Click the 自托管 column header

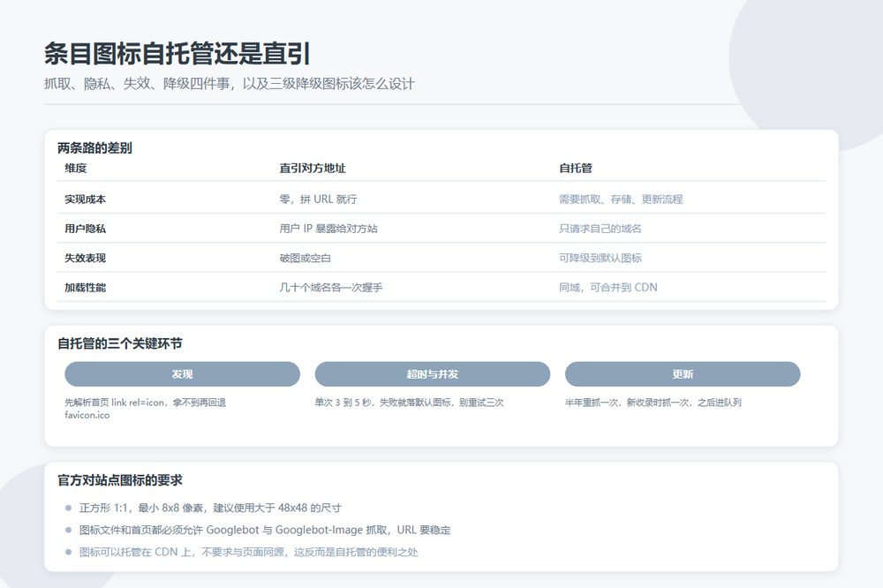(576, 168)
